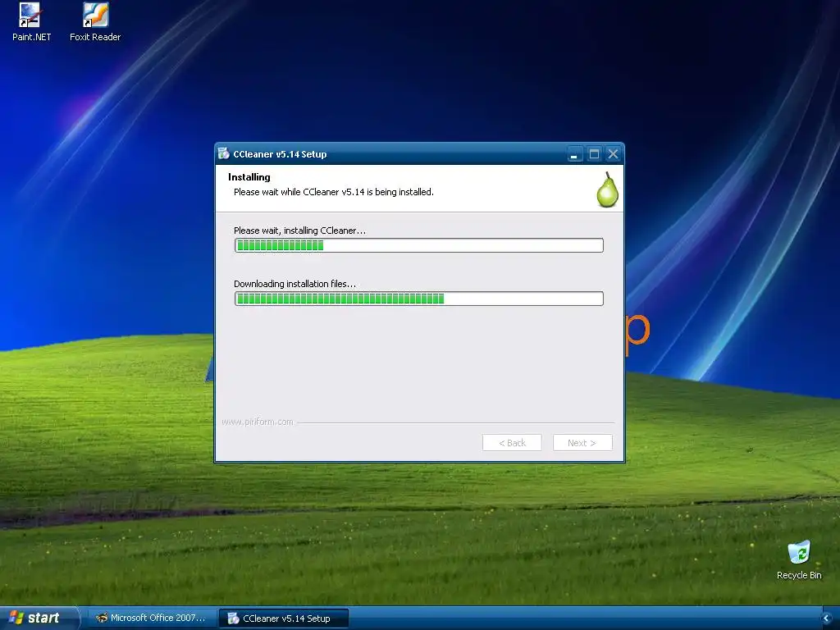Click the installing CCleaner progress bar

pos(419,245)
